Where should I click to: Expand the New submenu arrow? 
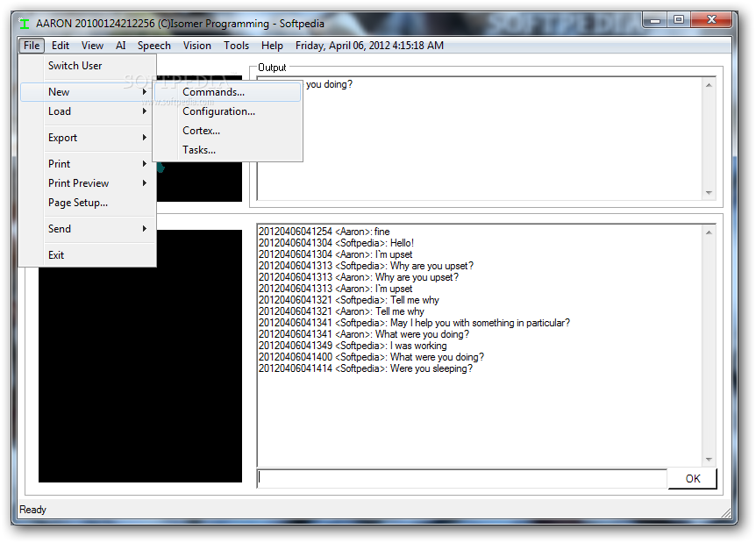tap(144, 91)
